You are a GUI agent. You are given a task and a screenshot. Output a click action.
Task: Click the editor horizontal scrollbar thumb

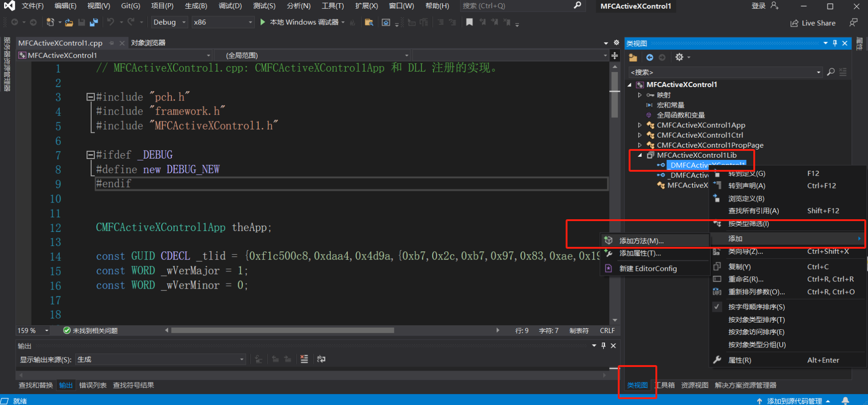pyautogui.click(x=282, y=330)
